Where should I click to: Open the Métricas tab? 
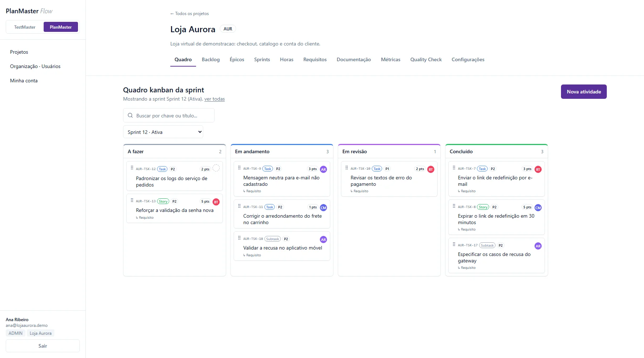(390, 60)
